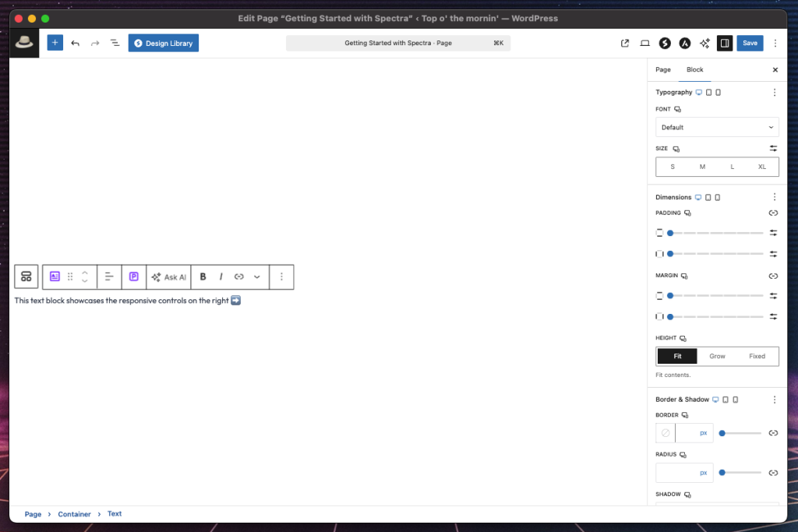
Task: Open the Document Overview list view
Action: (115, 43)
